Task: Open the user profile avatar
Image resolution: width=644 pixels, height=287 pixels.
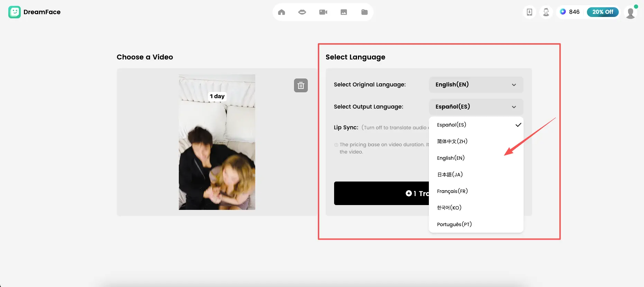Action: click(631, 12)
